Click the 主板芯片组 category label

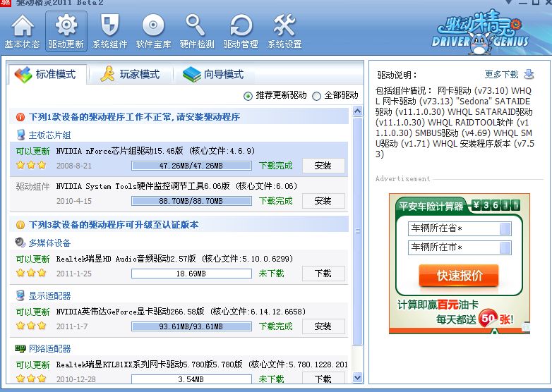(49, 135)
